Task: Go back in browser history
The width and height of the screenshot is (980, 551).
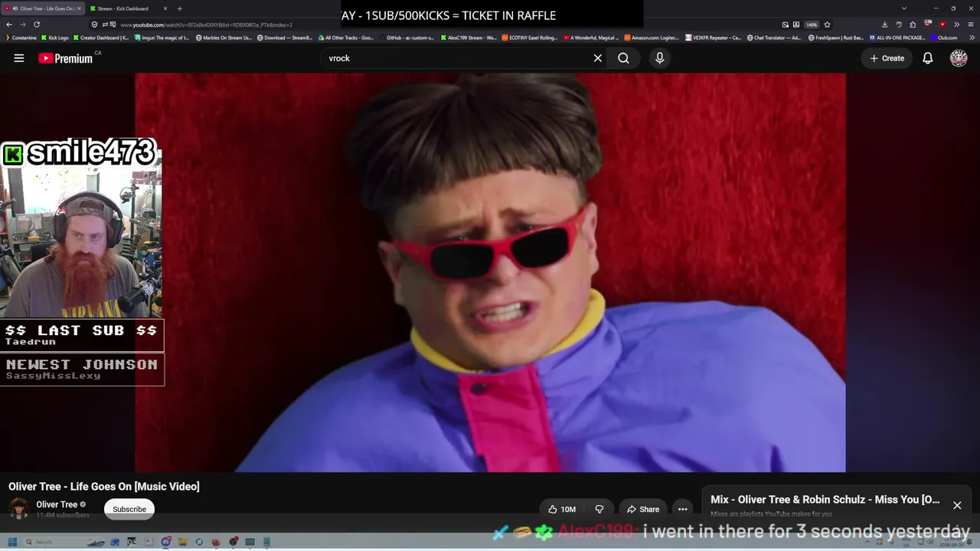Action: click(x=9, y=24)
